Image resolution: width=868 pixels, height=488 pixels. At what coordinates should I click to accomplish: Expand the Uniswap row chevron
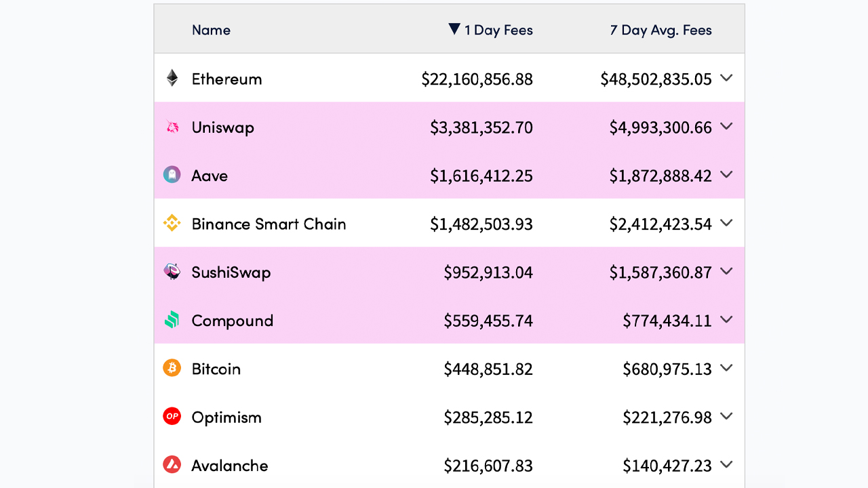pos(726,127)
